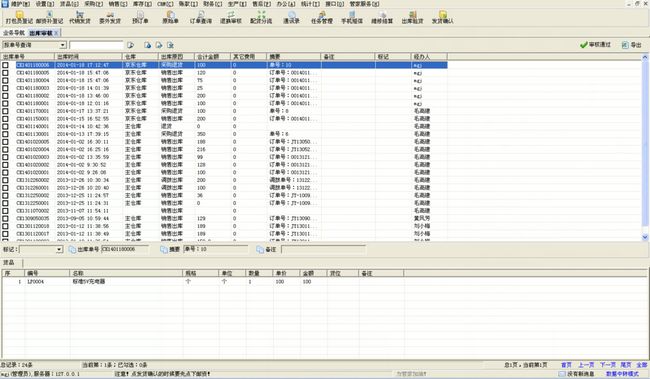Launch the 配货分拣 toolbar icon
This screenshot has width=650, height=379.
point(261,17)
